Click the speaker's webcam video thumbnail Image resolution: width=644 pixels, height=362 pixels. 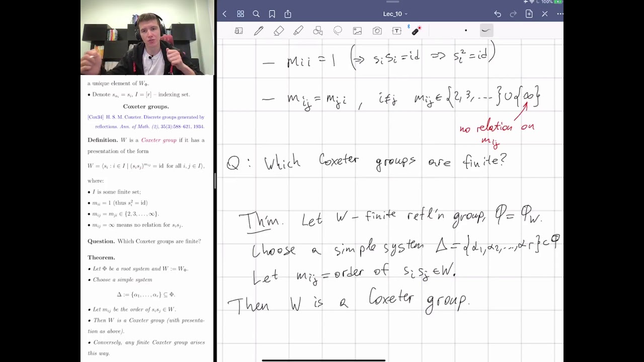pyautogui.click(x=147, y=37)
